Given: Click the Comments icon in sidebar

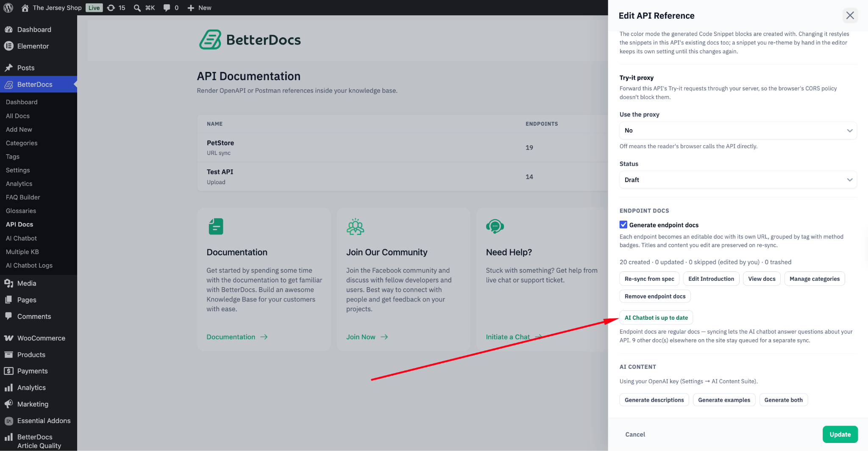Looking at the screenshot, I should coord(8,316).
